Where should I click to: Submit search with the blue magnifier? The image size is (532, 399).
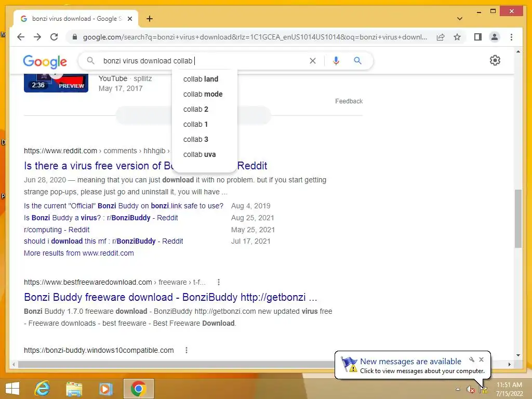(x=357, y=61)
